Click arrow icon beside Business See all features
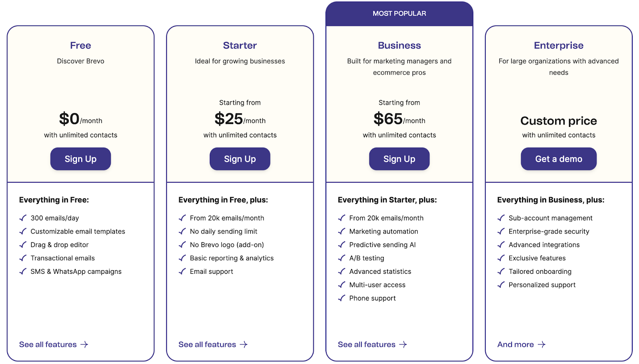The width and height of the screenshot is (639, 364). tap(403, 344)
